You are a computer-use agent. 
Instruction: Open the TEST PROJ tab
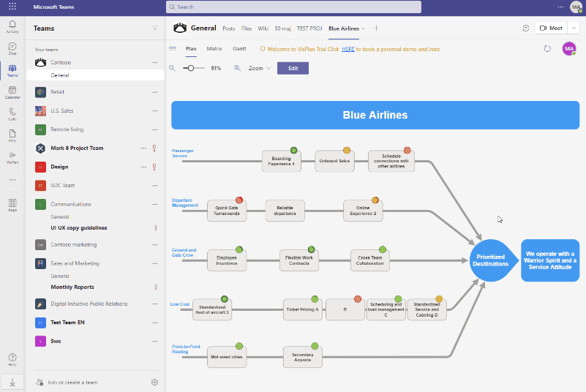pyautogui.click(x=309, y=29)
